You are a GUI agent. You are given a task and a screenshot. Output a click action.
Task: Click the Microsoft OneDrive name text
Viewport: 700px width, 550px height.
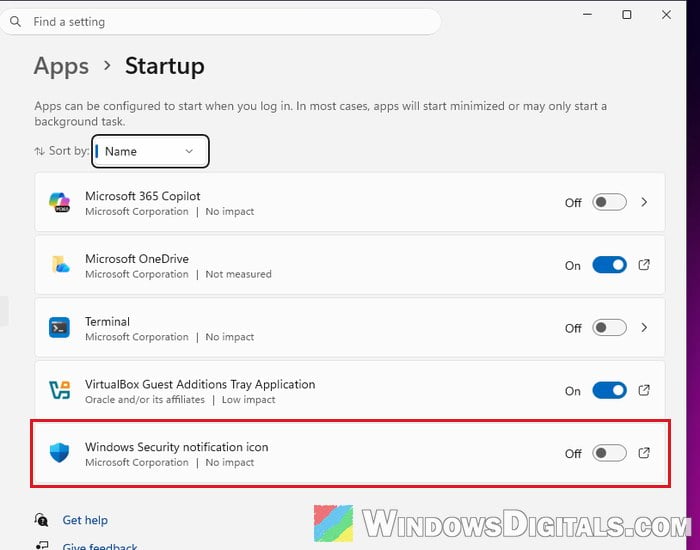(137, 259)
